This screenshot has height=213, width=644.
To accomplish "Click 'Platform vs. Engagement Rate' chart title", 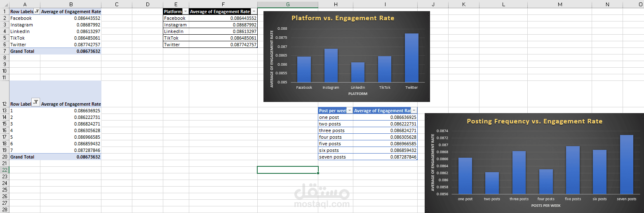I will point(343,18).
